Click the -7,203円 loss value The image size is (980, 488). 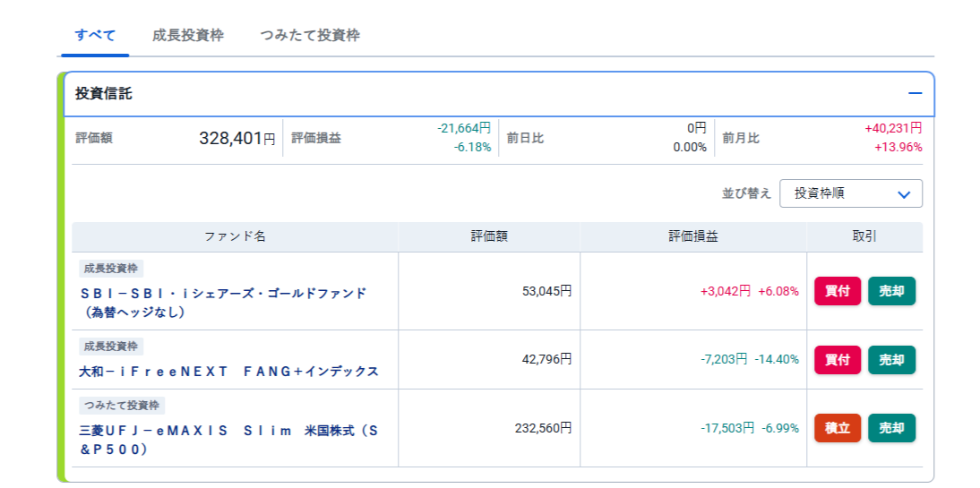(x=724, y=359)
